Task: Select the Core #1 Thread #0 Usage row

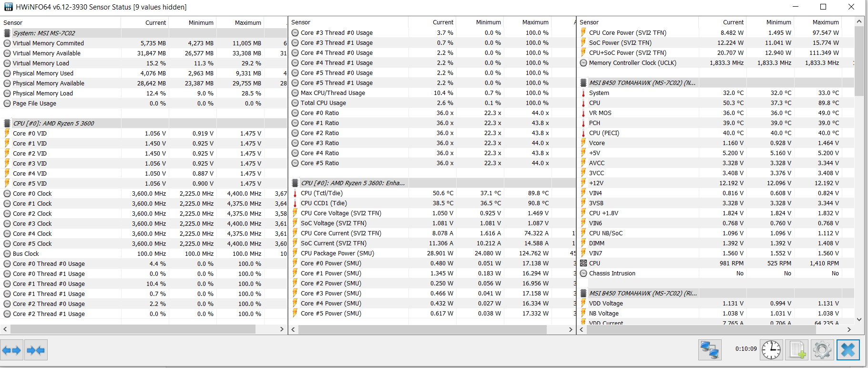Action: click(x=144, y=284)
